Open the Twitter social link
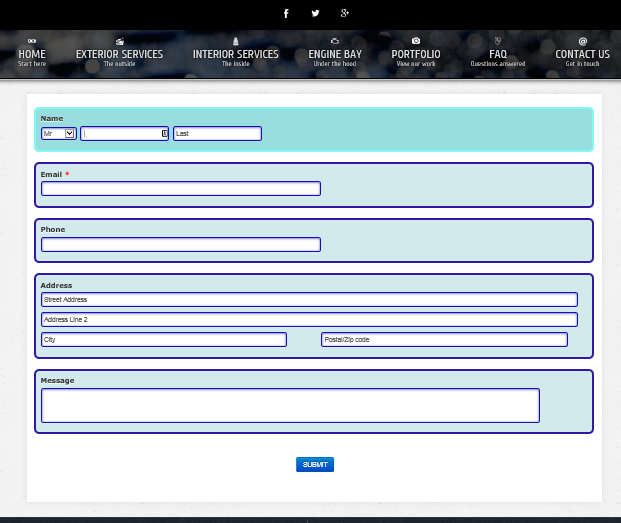621x523 pixels. pyautogui.click(x=315, y=13)
